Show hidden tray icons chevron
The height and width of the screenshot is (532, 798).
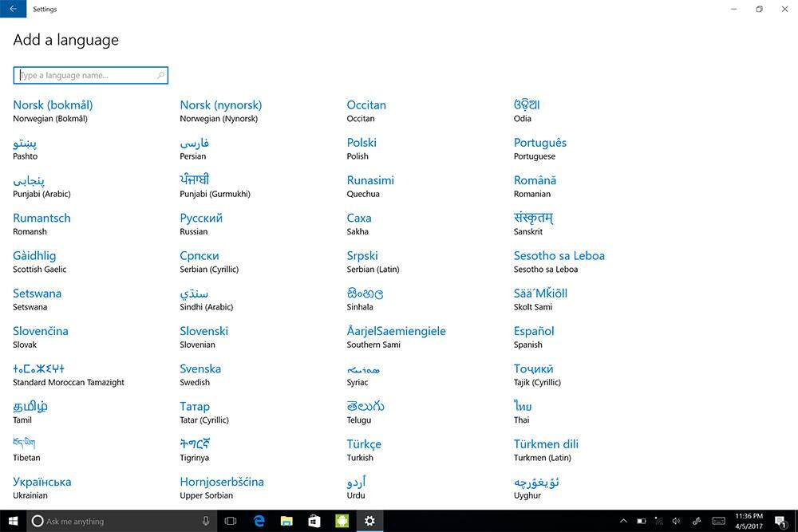click(x=623, y=521)
